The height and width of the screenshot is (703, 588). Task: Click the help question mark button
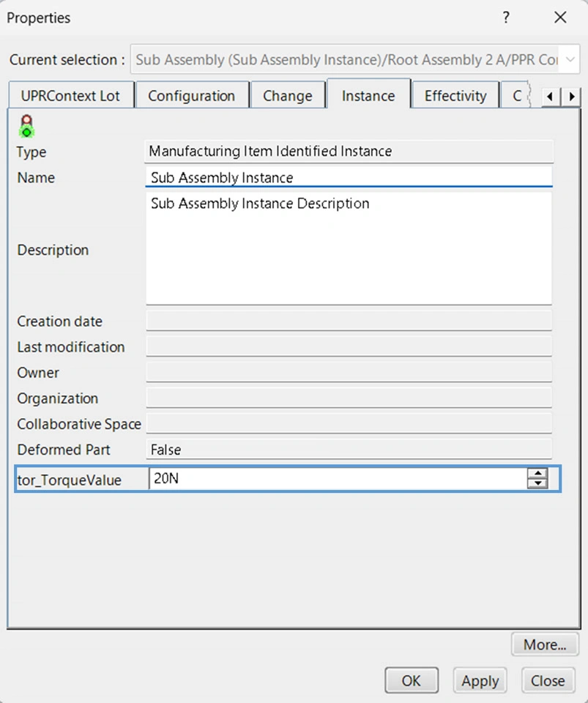(505, 18)
